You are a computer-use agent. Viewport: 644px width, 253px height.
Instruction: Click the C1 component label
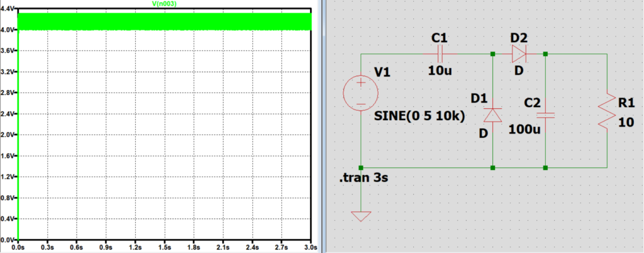pyautogui.click(x=439, y=38)
